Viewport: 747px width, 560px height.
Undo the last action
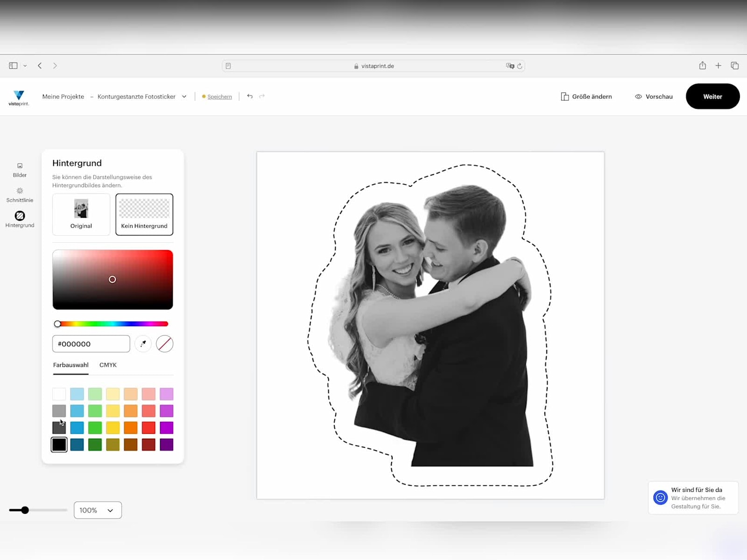pyautogui.click(x=250, y=96)
